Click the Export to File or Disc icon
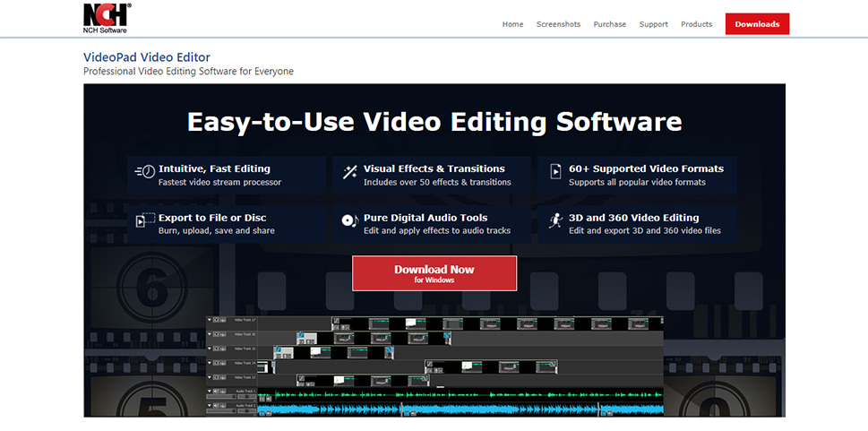Image resolution: width=868 pixels, height=431 pixels. coord(145,220)
